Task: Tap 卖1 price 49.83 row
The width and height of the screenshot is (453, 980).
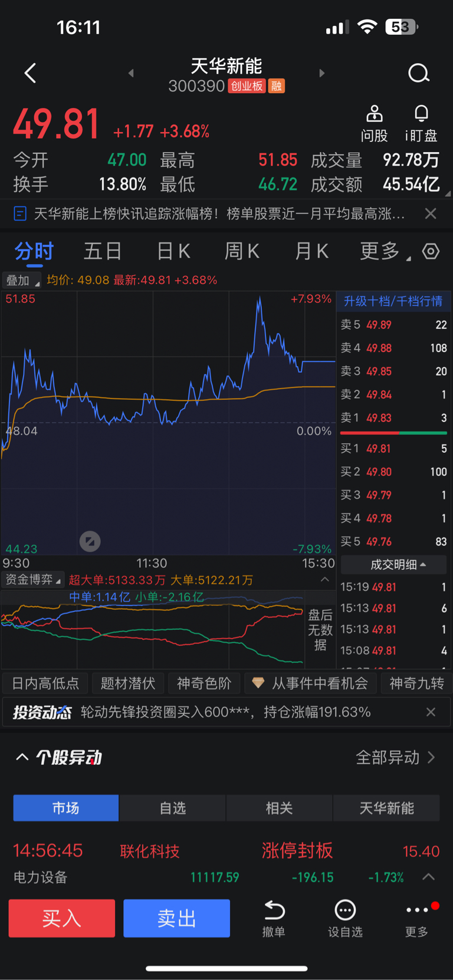Action: 393,418
